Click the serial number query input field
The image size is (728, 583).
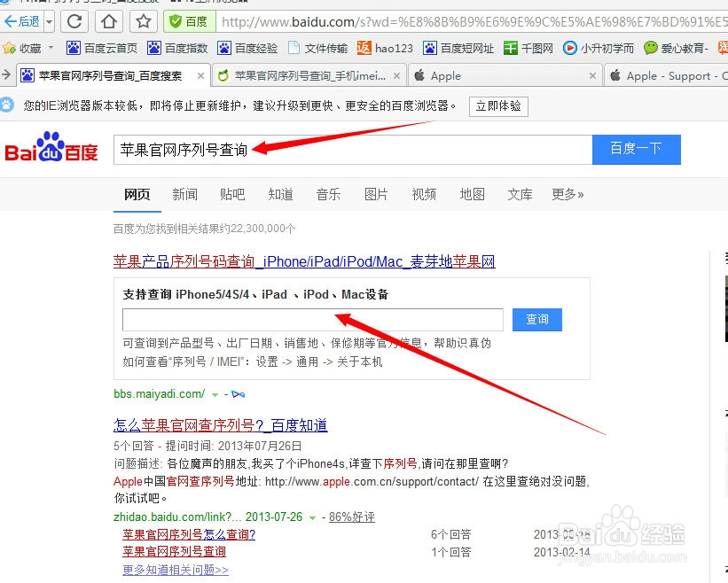click(x=313, y=320)
